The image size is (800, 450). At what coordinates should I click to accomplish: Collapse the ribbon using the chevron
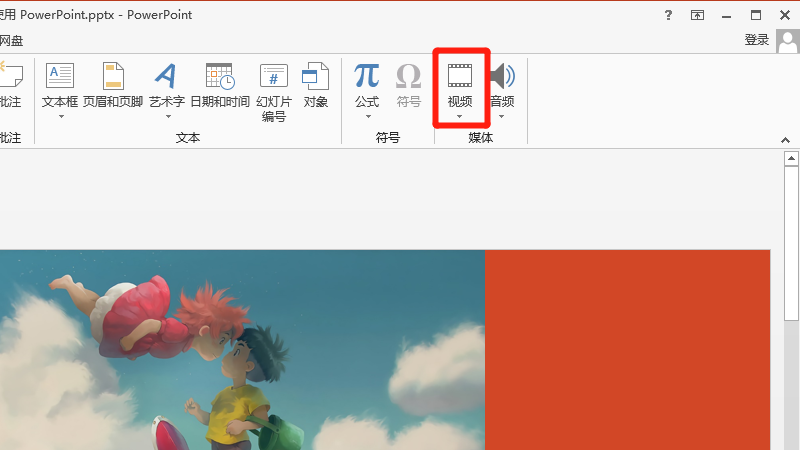pyautogui.click(x=783, y=139)
